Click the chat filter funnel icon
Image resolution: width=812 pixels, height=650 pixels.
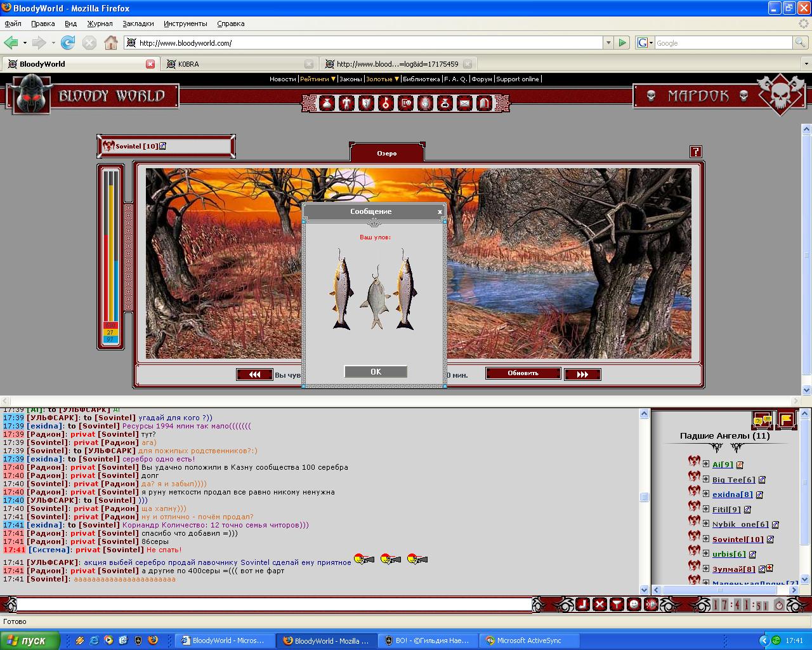tap(617, 604)
